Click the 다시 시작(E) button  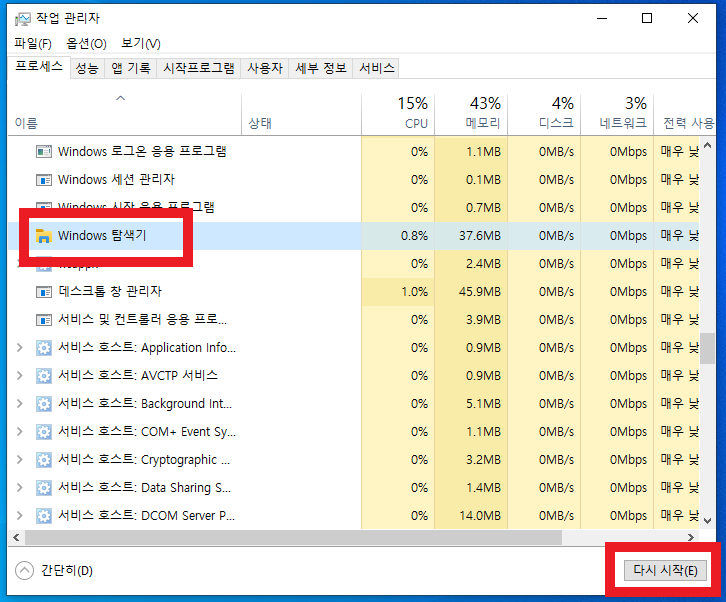click(x=665, y=571)
